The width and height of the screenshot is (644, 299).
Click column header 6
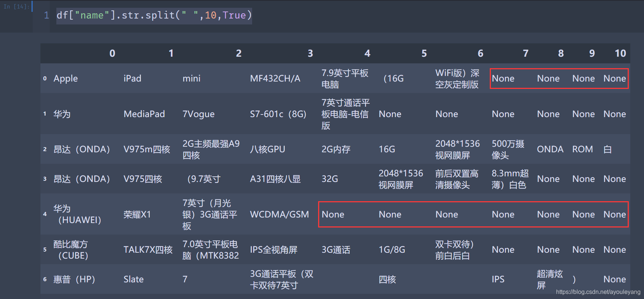[480, 53]
